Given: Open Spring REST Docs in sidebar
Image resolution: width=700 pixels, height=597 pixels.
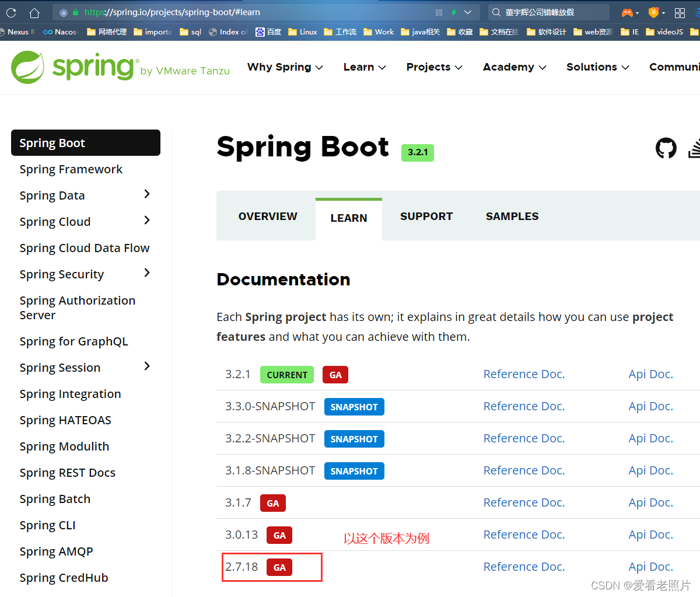Looking at the screenshot, I should (68, 473).
